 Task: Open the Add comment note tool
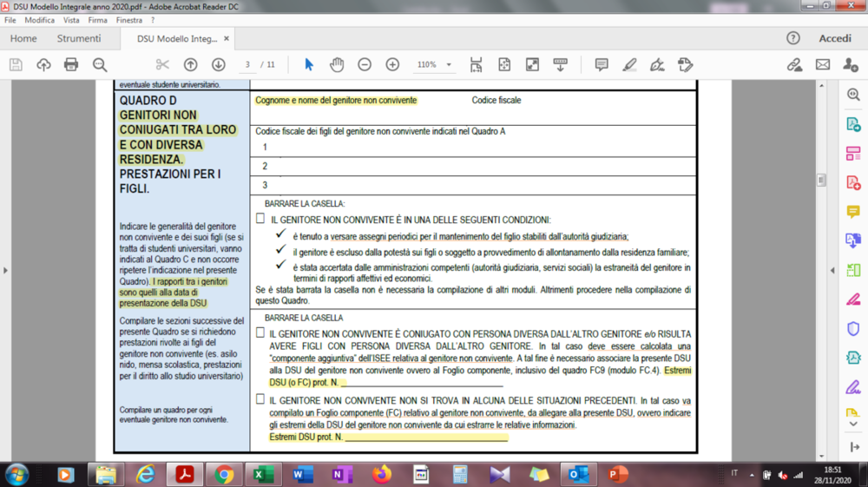602,65
